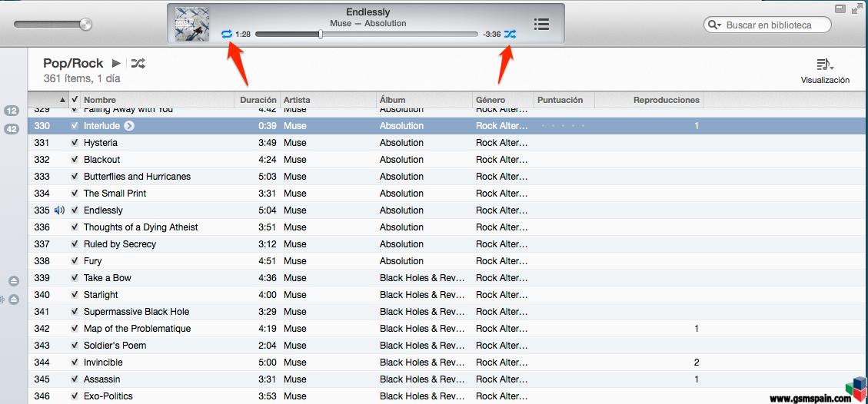868x404 pixels.
Task: Toggle the checkmark column header
Action: coord(75,100)
